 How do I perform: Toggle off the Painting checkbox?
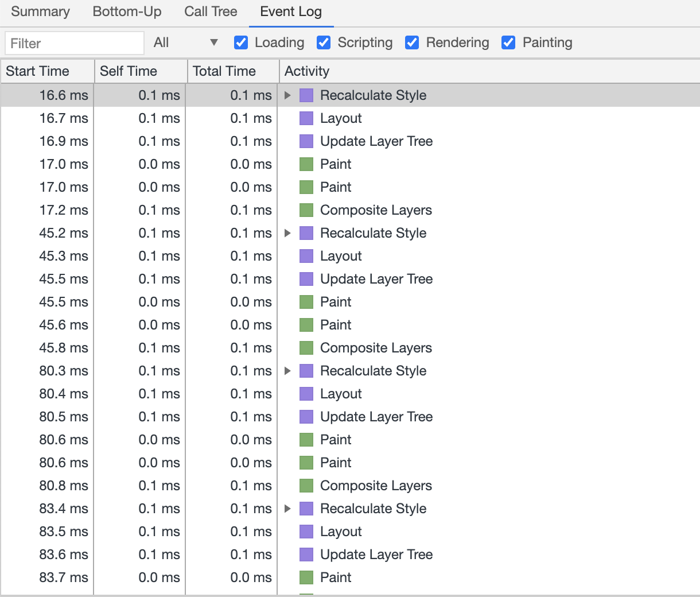tap(508, 42)
